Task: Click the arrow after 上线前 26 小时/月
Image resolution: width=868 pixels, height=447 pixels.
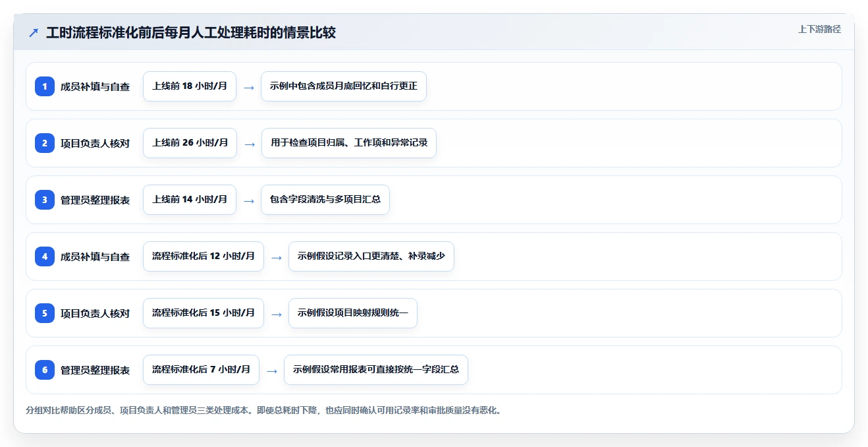Action: [x=250, y=144]
